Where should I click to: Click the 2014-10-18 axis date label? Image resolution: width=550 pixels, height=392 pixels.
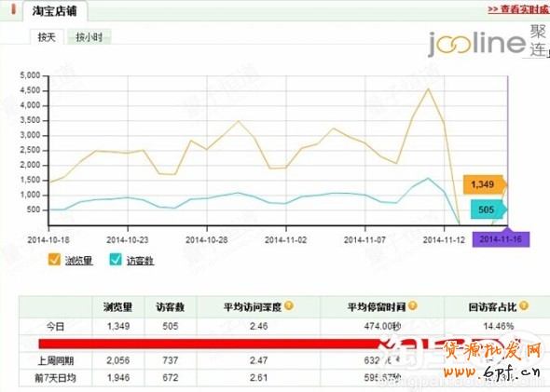48,240
